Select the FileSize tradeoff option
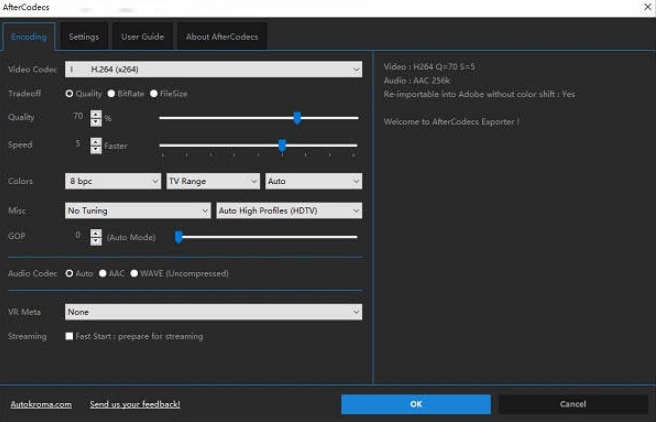Image resolution: width=656 pixels, height=422 pixels. (154, 93)
